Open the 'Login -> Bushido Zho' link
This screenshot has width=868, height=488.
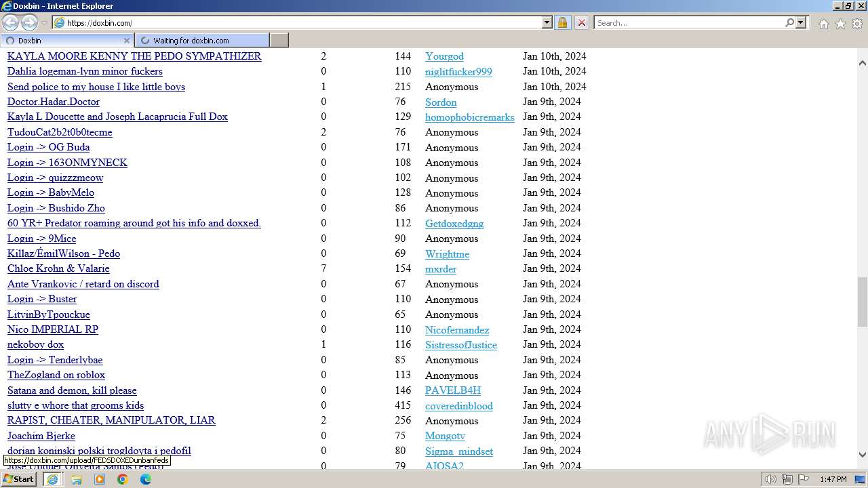pos(56,208)
